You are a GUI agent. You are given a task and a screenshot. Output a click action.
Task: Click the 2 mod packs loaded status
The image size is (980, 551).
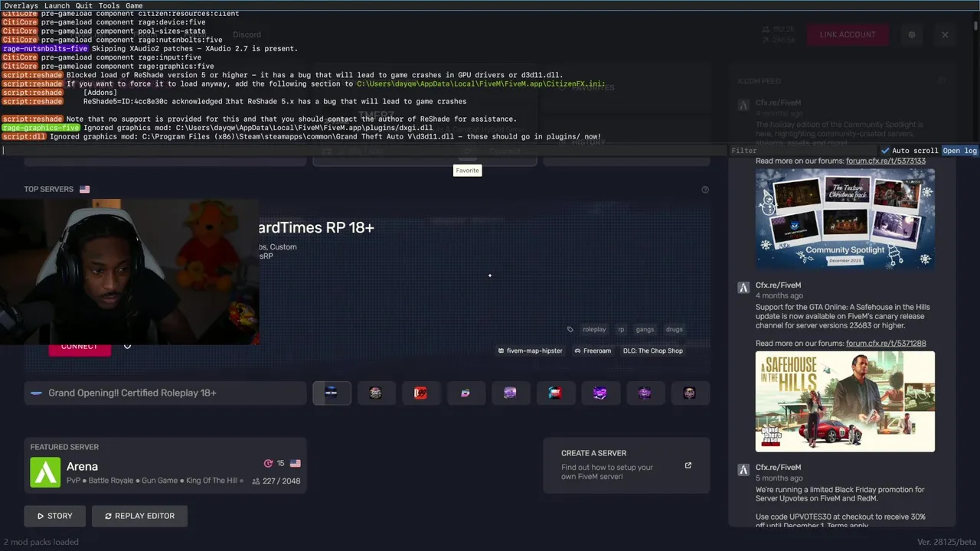40,542
